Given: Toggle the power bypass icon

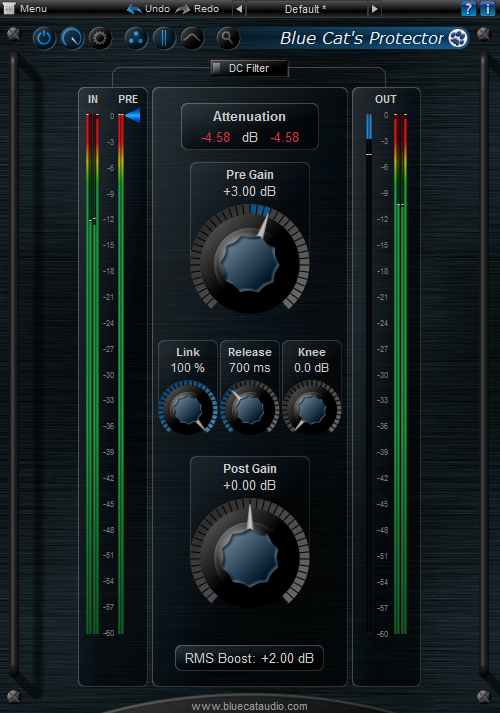Looking at the screenshot, I should (44, 38).
